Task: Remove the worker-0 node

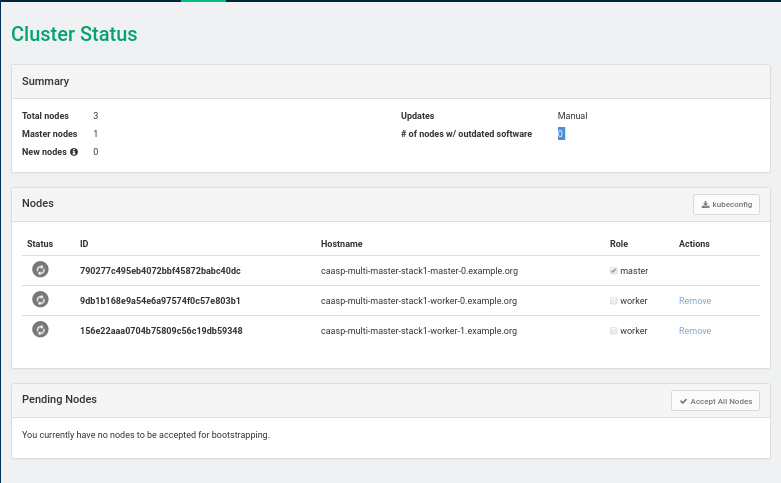Action: click(695, 301)
